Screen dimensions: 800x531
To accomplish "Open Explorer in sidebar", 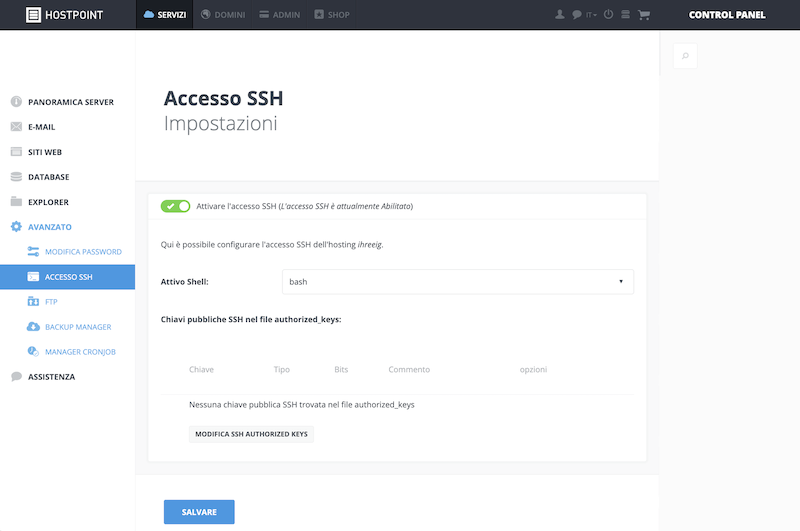I will pos(48,202).
